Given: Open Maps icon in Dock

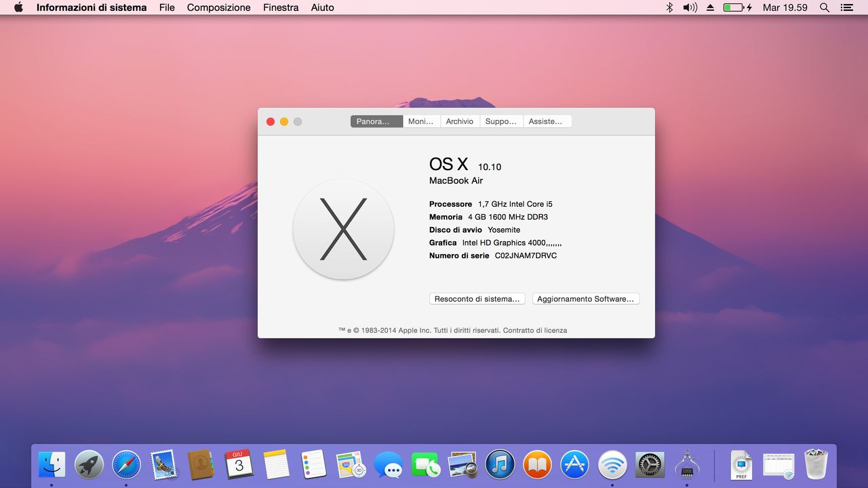Looking at the screenshot, I should 351,465.
